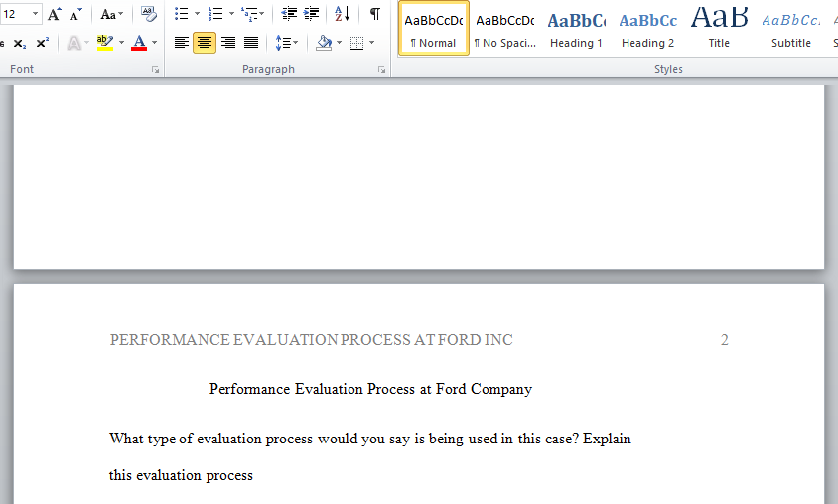Apply Heading 2 style
Screen dimensions: 838x504
coord(647,29)
